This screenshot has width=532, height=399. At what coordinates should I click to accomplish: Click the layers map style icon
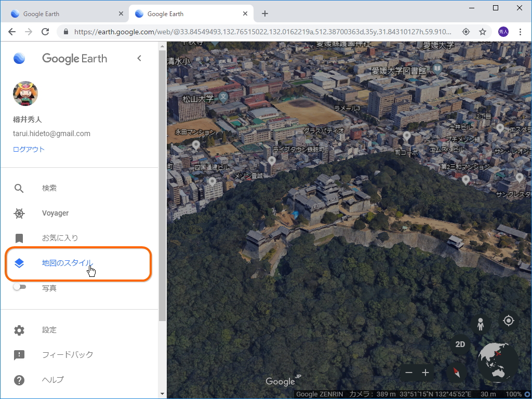click(x=19, y=263)
